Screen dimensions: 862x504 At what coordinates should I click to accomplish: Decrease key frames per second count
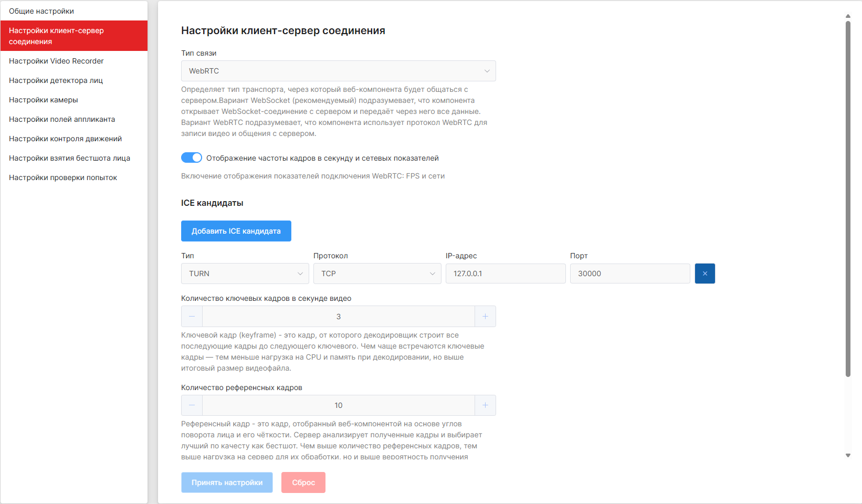[x=192, y=317]
